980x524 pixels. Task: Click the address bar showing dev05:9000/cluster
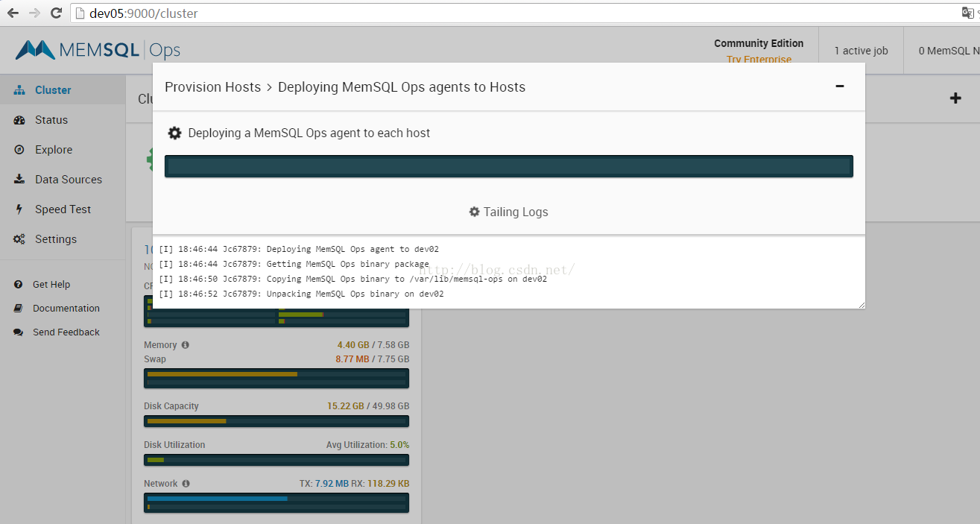(x=514, y=13)
